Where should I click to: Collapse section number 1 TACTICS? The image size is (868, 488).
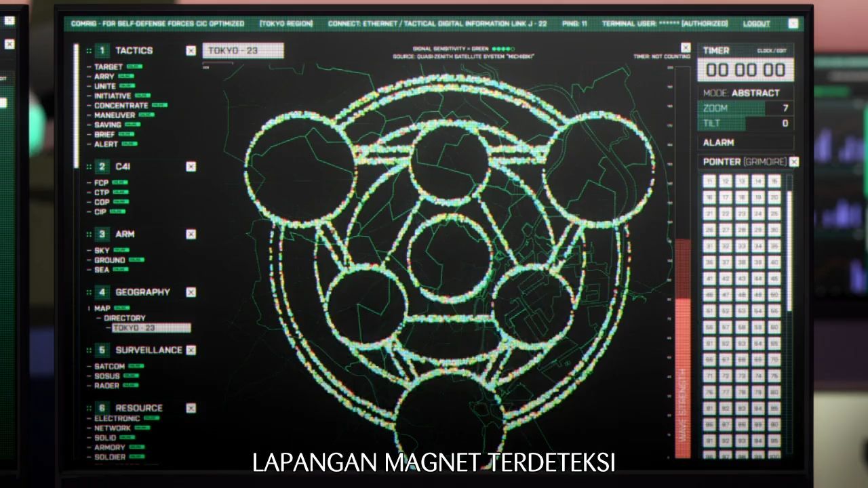(102, 51)
